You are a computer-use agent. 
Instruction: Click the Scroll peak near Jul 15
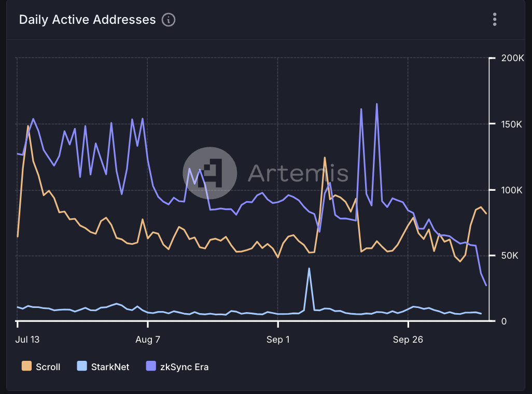pyautogui.click(x=28, y=126)
